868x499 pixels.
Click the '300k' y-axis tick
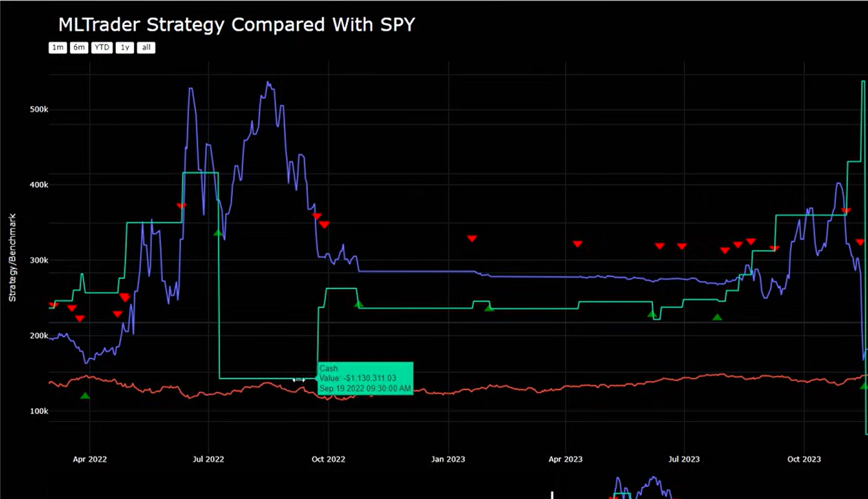(39, 260)
